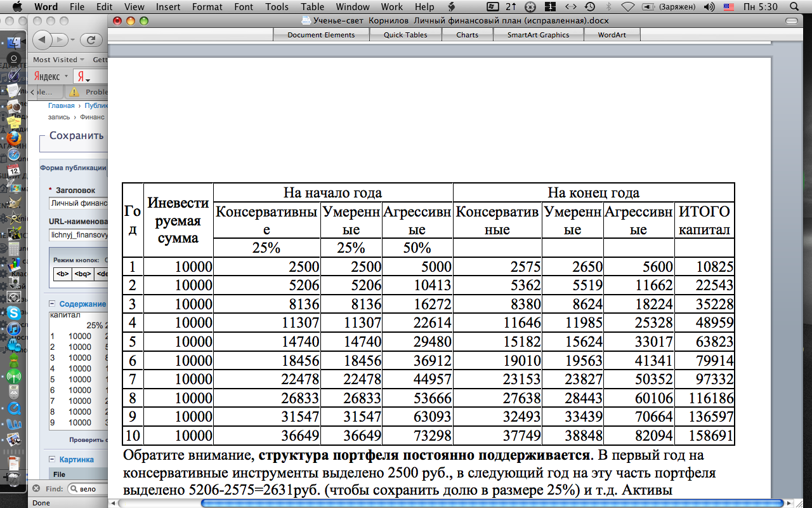
Task: Close the browser Find bar
Action: [x=36, y=488]
